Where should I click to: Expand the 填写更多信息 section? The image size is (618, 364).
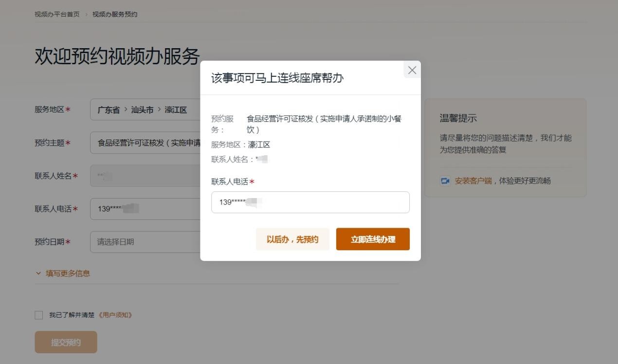tap(68, 273)
